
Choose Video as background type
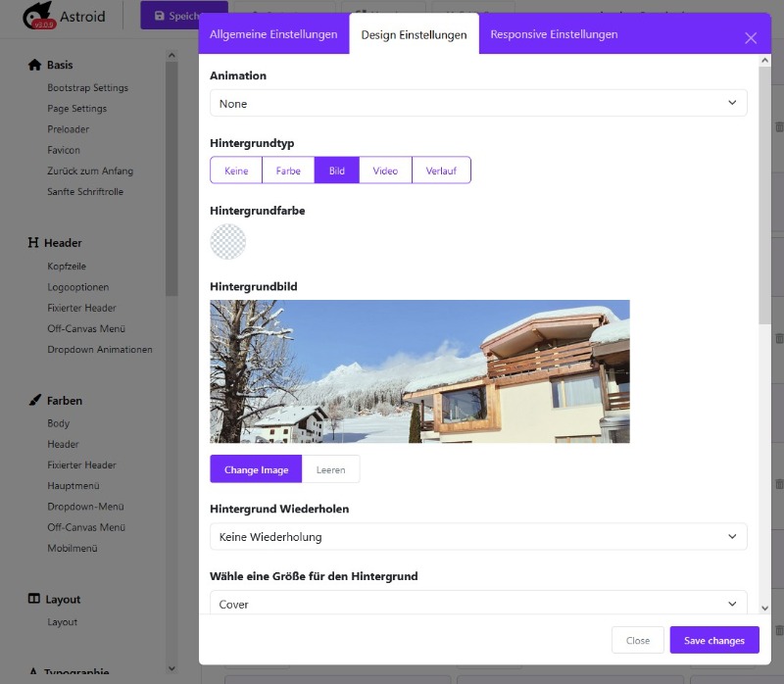(x=385, y=171)
